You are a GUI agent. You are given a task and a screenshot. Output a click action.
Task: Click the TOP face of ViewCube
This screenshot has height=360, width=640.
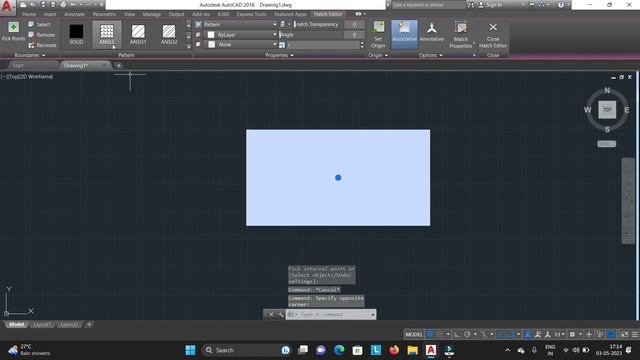pos(607,110)
